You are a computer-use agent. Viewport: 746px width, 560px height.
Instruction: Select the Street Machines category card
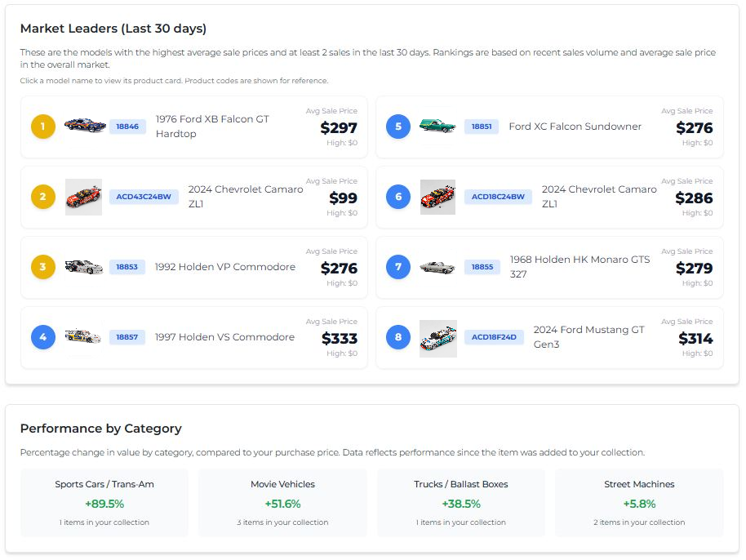point(639,502)
